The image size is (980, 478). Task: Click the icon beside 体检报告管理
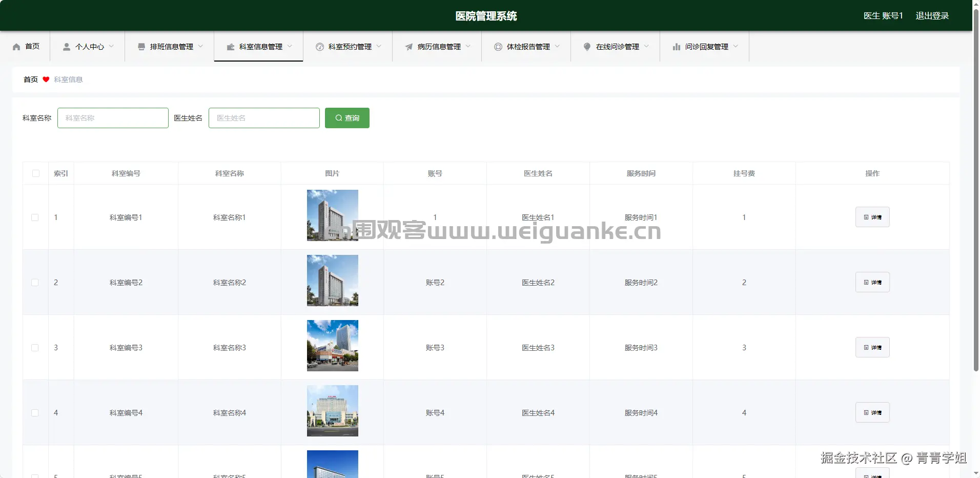[x=498, y=47]
